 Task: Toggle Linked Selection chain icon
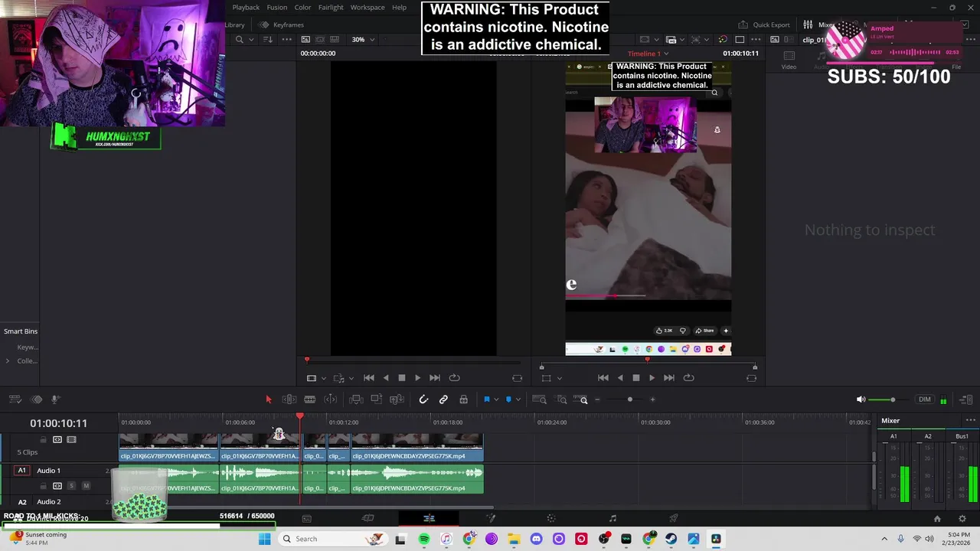click(x=443, y=399)
